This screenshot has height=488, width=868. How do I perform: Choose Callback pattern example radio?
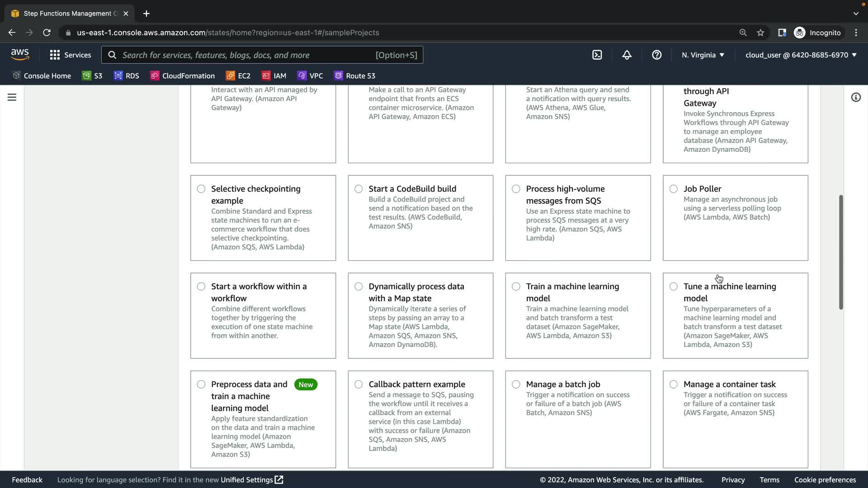(359, 385)
